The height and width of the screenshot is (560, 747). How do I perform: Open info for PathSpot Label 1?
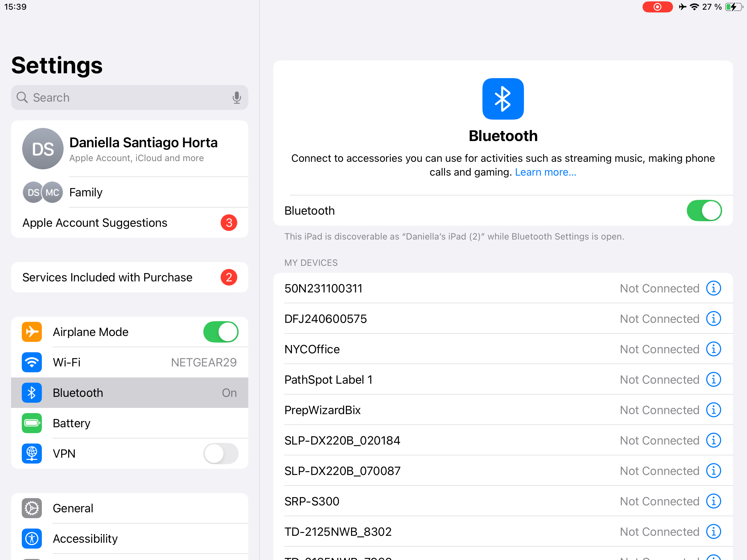tap(713, 380)
